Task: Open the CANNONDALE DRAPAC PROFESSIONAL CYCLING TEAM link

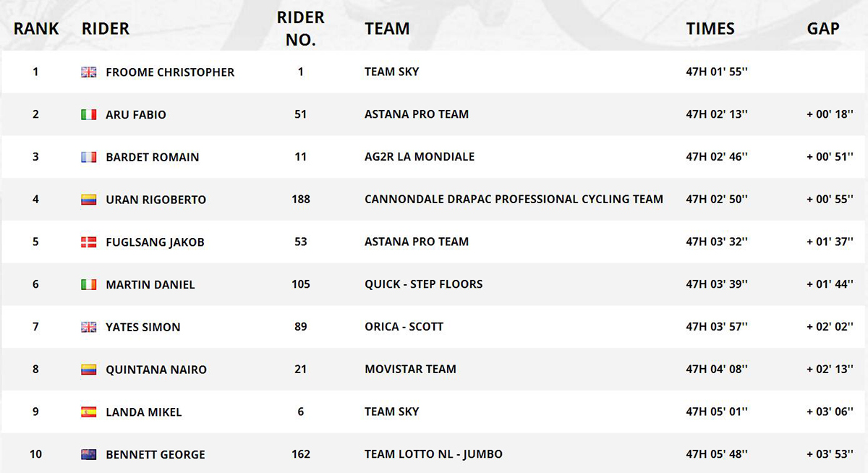Action: [x=514, y=199]
